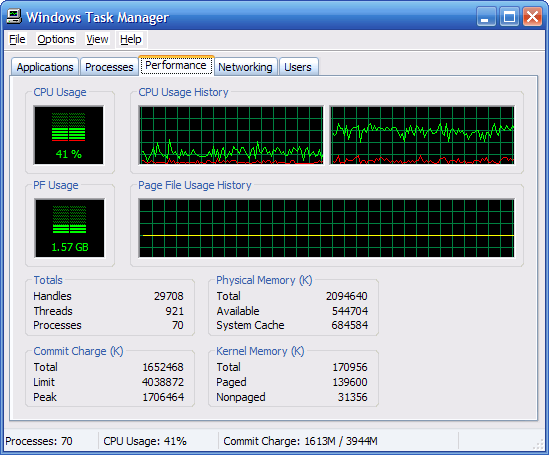Click the 'PF Usage' group label

(x=56, y=185)
